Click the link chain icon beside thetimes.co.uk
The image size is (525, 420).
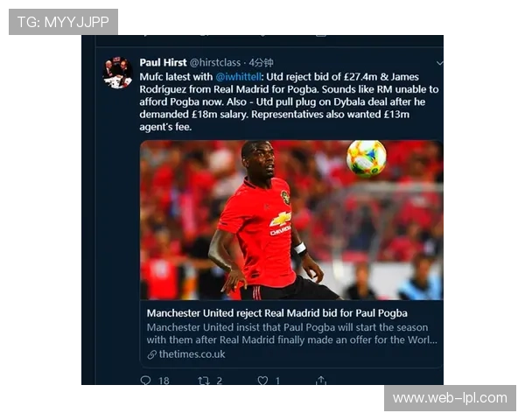click(x=151, y=354)
